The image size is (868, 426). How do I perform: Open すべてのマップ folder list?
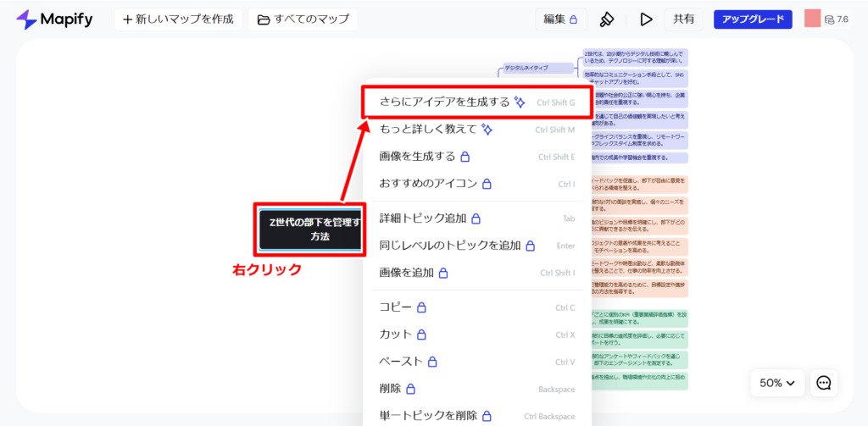click(x=303, y=19)
